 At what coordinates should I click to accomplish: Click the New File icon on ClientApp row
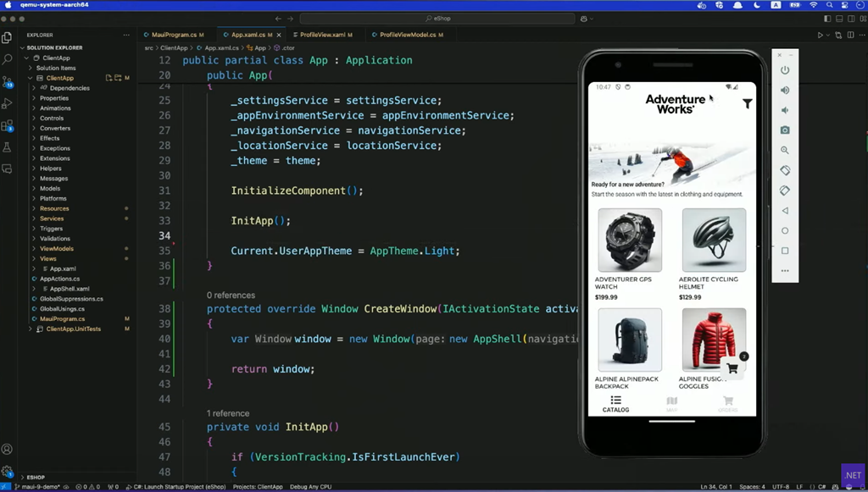[108, 78]
